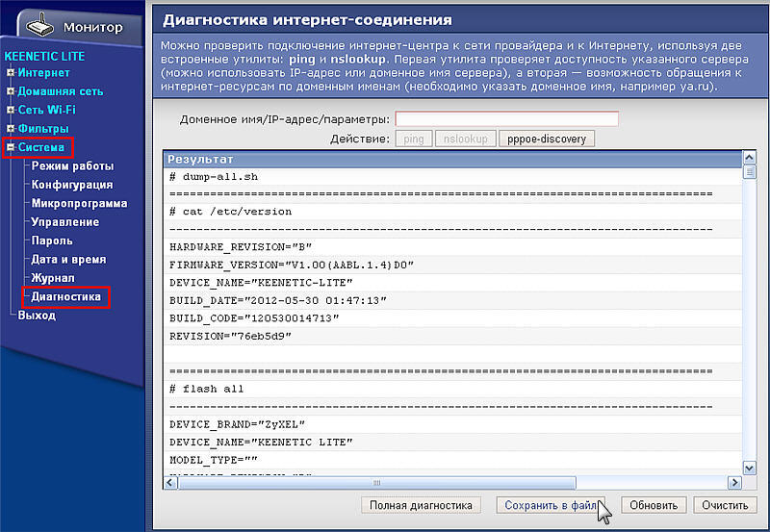Click the Полная диагностика button
The width and height of the screenshot is (770, 532).
click(x=421, y=505)
